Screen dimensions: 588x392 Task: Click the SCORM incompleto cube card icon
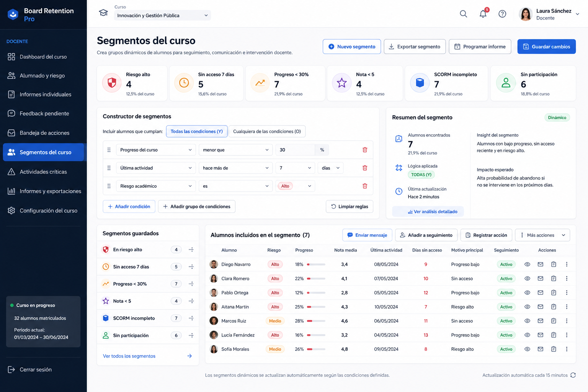click(420, 83)
